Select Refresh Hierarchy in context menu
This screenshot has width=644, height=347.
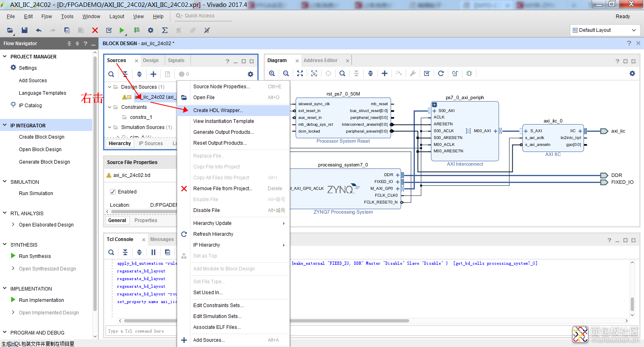233,234
